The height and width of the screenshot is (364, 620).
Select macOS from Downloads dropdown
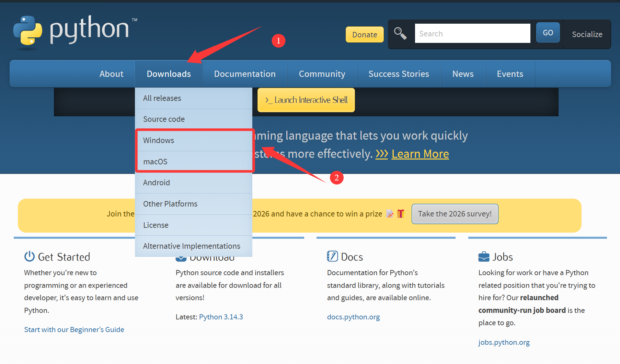(x=194, y=162)
